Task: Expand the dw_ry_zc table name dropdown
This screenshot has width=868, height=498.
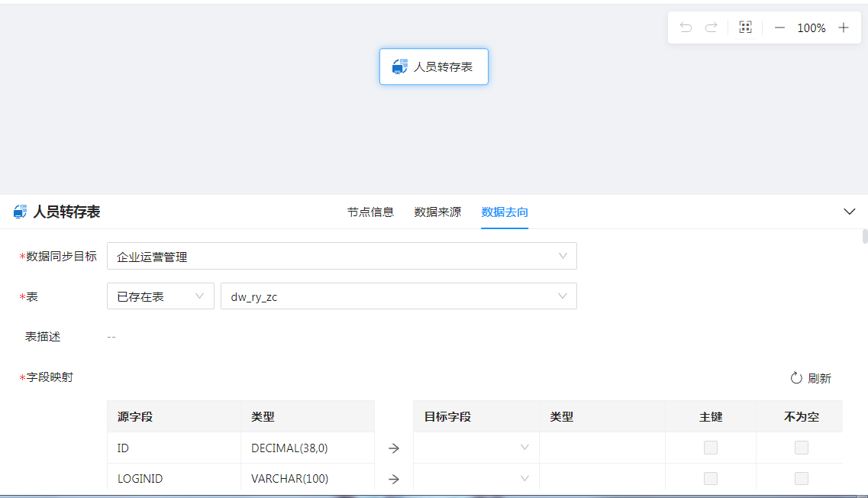Action: (x=398, y=296)
